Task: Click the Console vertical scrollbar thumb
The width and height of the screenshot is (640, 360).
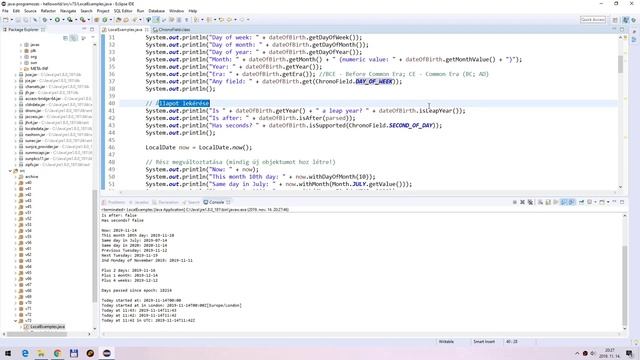Action: point(624,286)
